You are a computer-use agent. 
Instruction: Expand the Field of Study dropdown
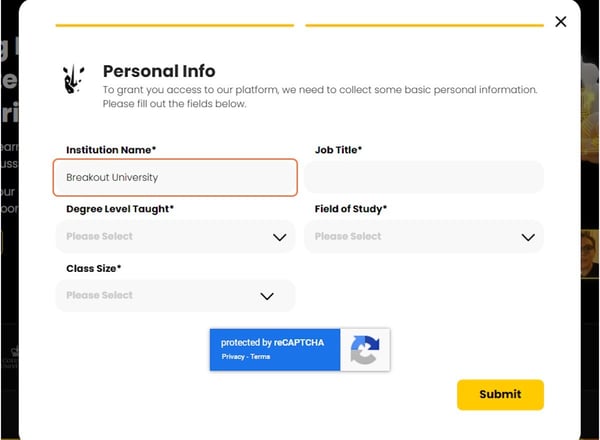[424, 237]
